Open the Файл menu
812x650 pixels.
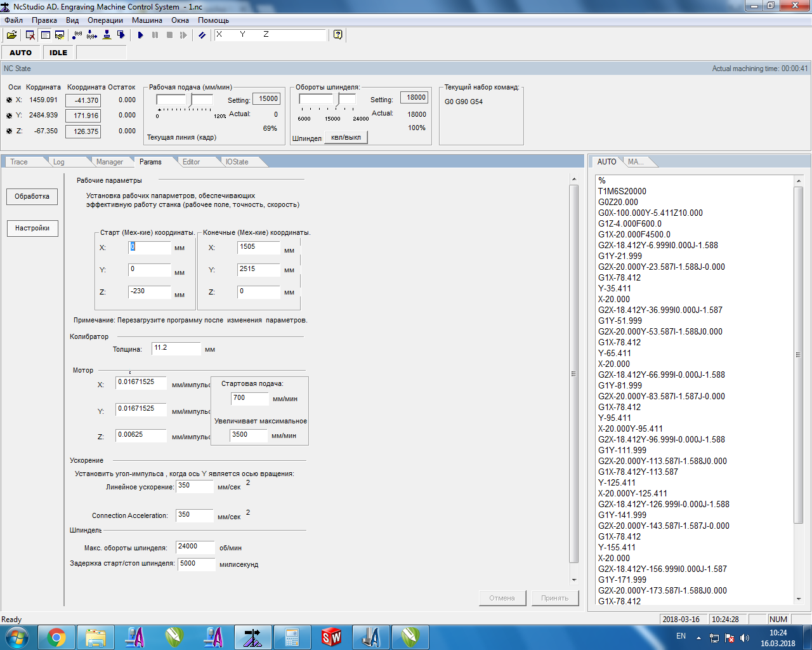point(13,20)
